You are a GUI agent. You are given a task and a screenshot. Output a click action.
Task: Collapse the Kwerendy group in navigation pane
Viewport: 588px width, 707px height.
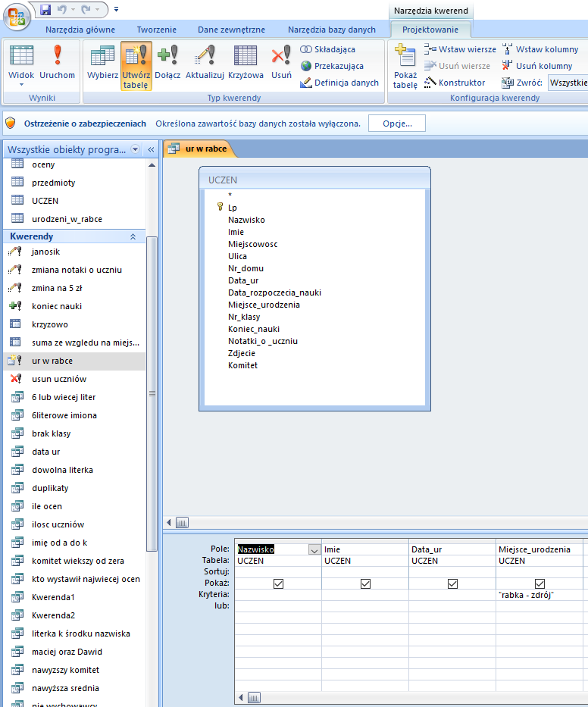click(x=133, y=236)
